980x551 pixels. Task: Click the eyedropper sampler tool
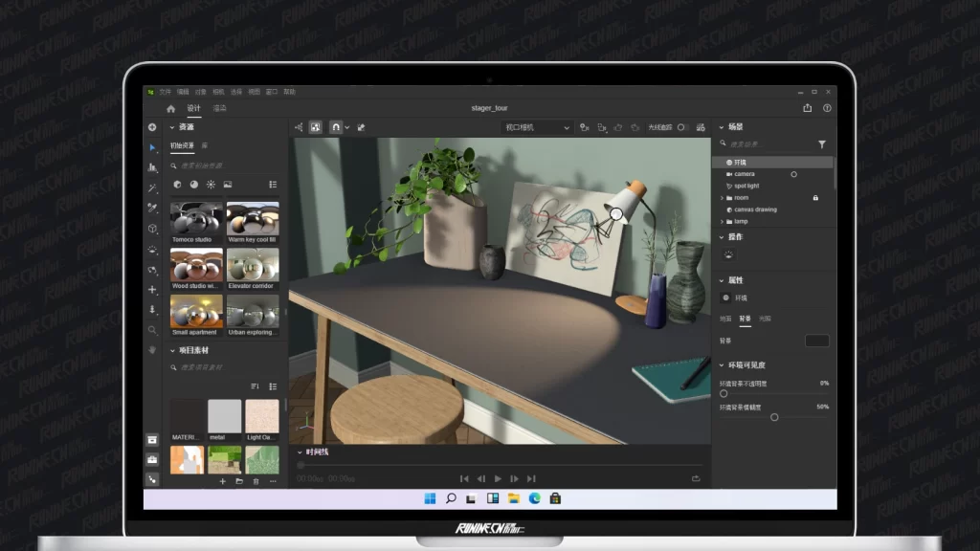click(x=152, y=208)
